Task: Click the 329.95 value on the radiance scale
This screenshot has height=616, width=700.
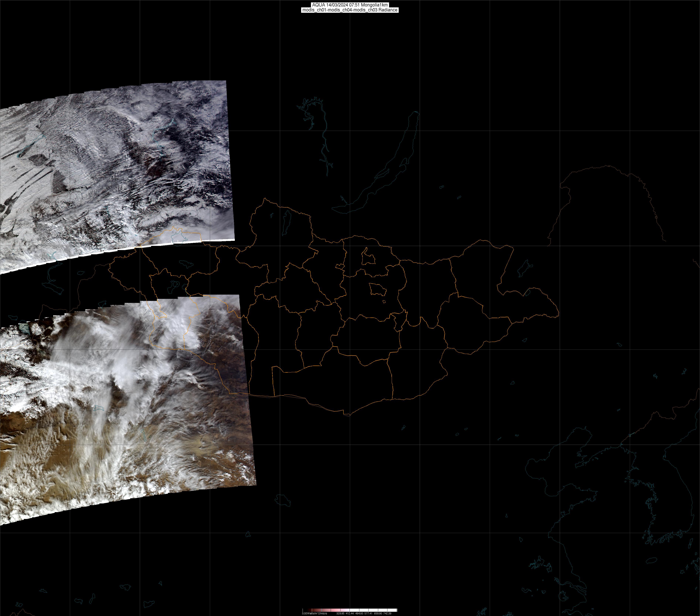Action: coord(340,614)
